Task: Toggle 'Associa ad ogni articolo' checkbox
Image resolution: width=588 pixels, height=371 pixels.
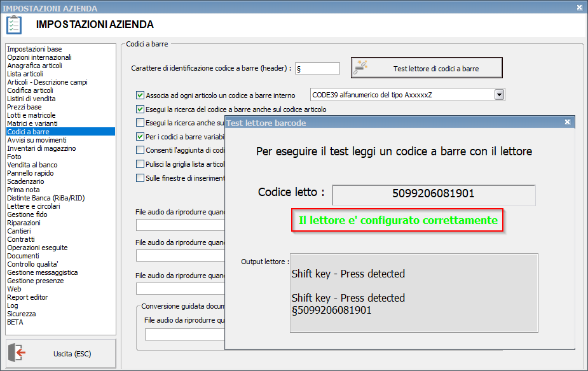Action: tap(140, 95)
